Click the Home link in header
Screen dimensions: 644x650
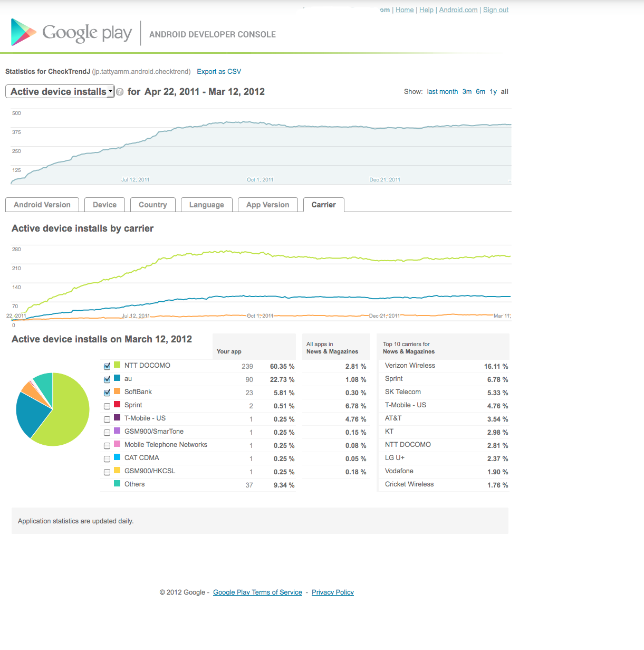pos(405,10)
